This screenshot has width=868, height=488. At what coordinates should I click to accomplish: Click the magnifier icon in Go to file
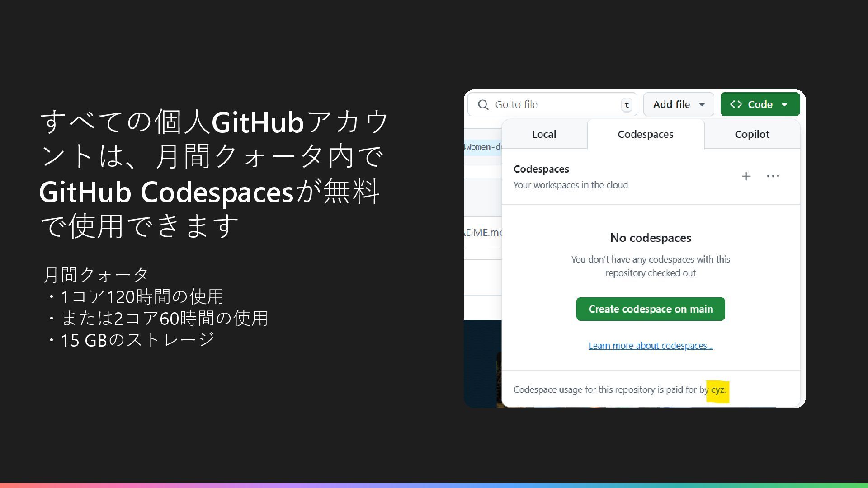coord(483,105)
